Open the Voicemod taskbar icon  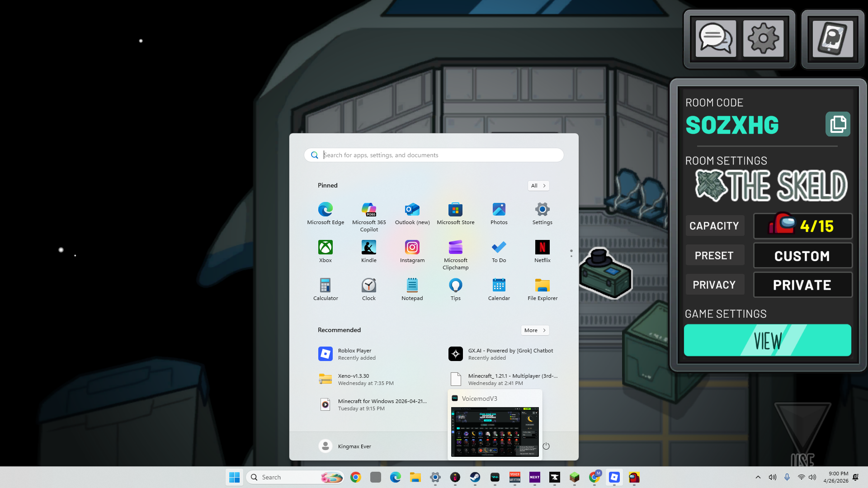point(495,477)
